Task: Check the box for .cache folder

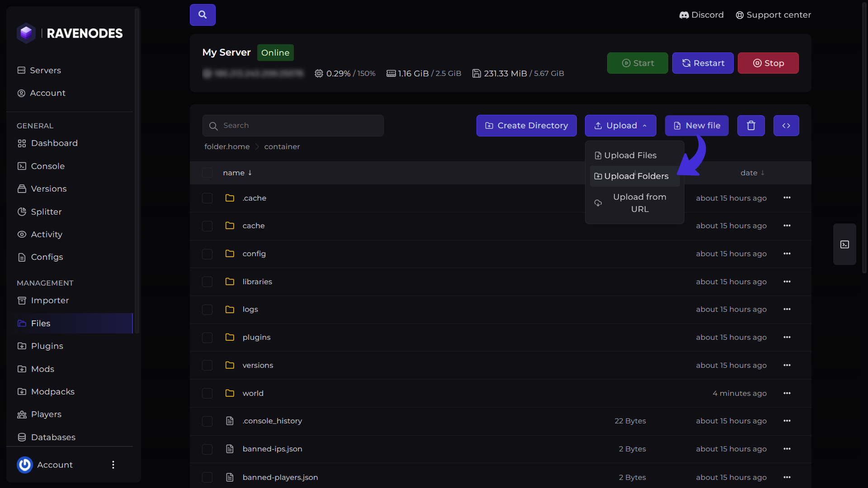Action: tap(207, 198)
